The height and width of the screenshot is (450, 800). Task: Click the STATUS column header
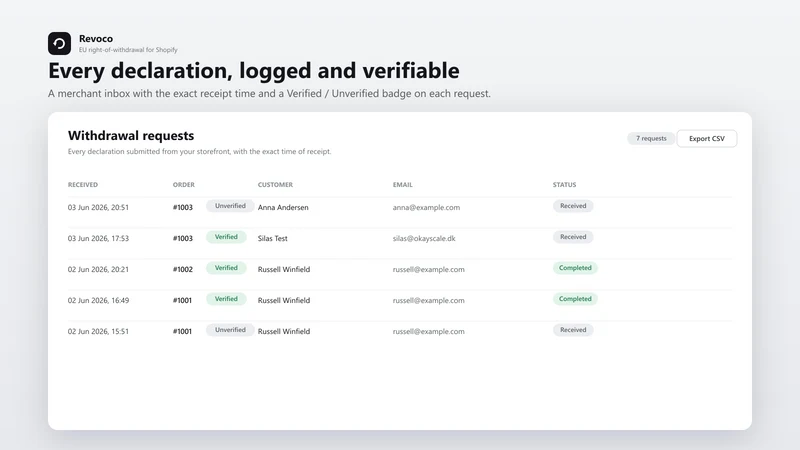[x=564, y=185]
